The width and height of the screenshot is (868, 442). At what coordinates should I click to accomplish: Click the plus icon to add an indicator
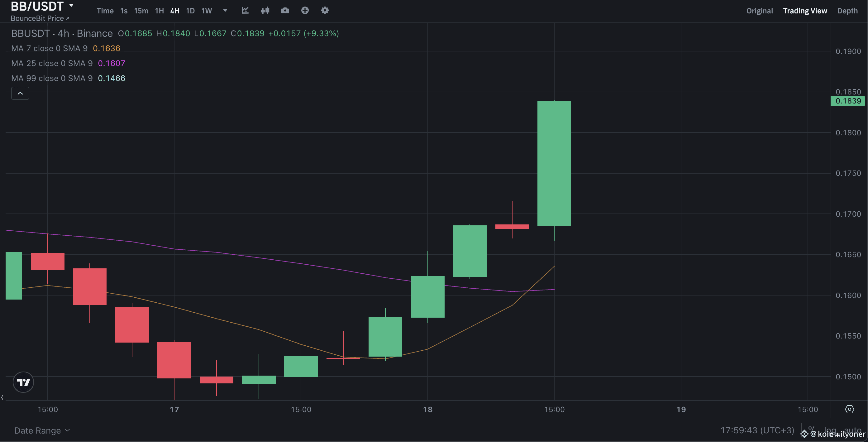tap(305, 11)
